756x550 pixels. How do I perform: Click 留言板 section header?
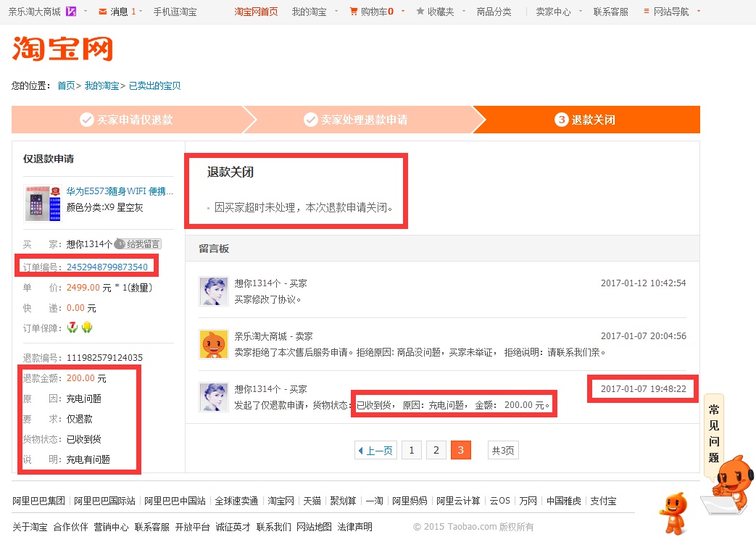click(x=214, y=249)
